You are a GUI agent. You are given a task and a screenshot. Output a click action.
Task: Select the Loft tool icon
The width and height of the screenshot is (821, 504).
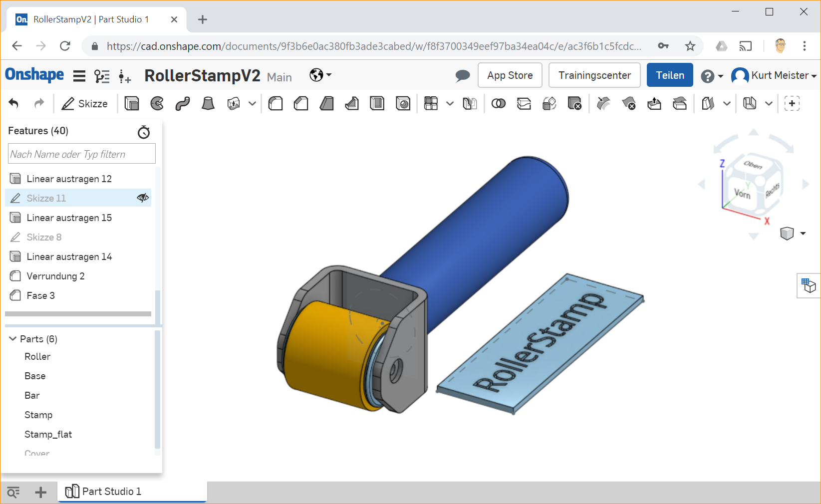click(208, 103)
